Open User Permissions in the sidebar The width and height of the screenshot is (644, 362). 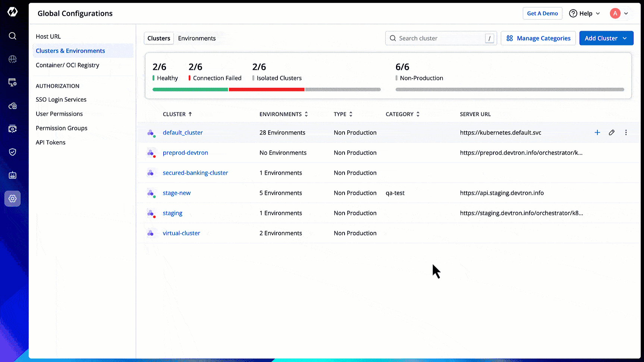point(59,114)
